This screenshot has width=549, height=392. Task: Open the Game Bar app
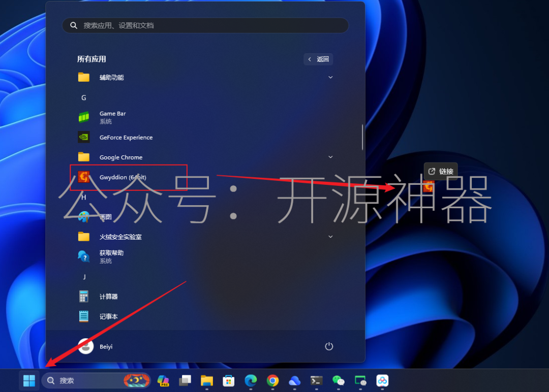tap(205, 117)
